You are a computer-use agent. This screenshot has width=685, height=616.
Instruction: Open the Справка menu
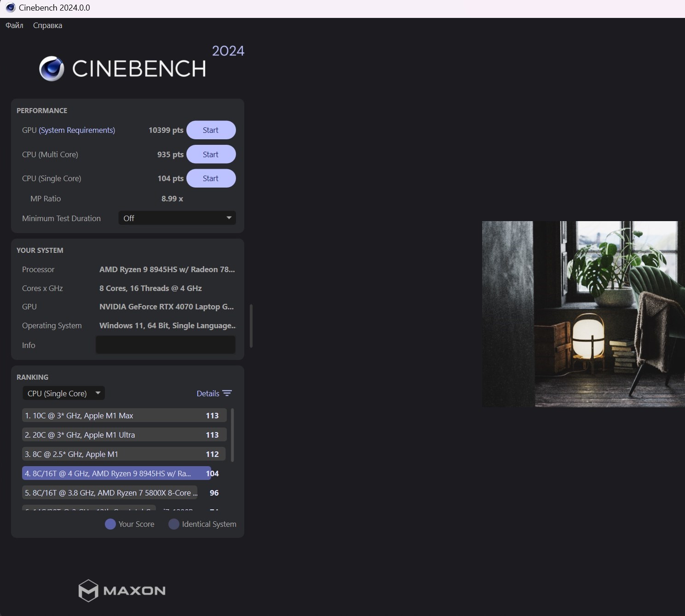point(47,25)
